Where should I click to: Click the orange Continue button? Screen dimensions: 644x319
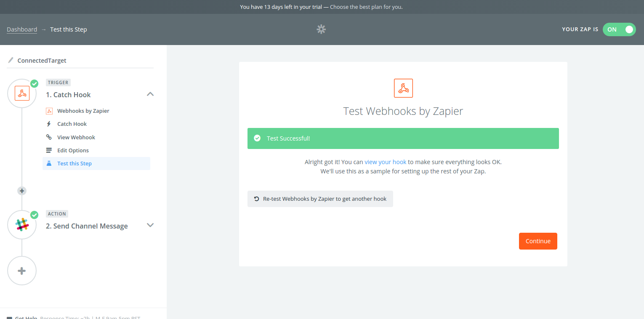click(538, 241)
